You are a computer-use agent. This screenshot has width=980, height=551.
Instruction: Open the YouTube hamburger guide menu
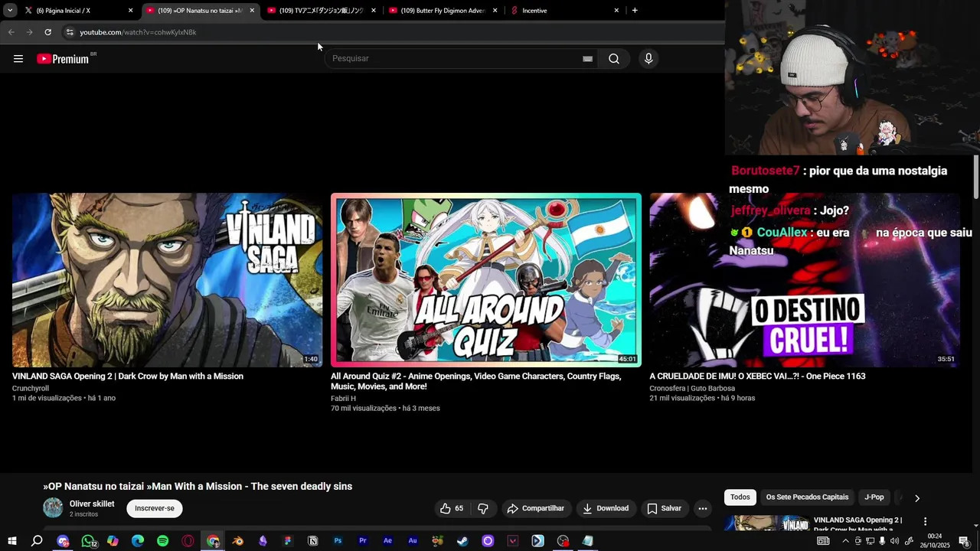pos(18,59)
